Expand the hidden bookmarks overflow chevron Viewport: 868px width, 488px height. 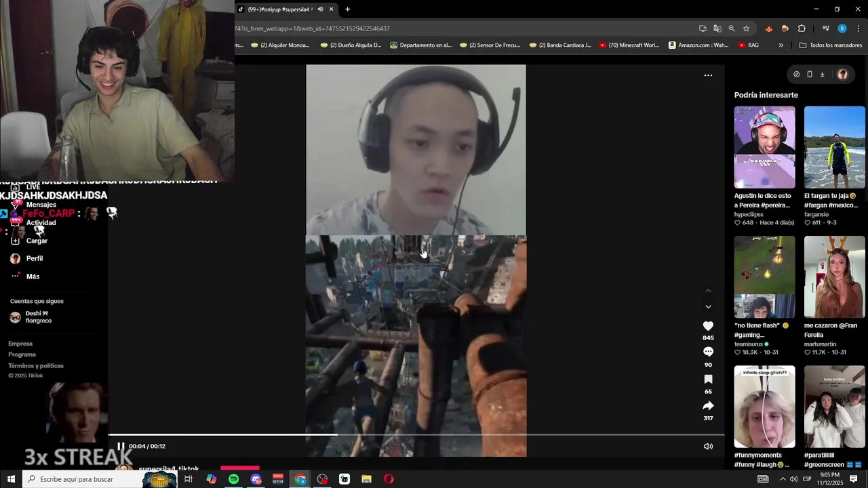coord(781,45)
